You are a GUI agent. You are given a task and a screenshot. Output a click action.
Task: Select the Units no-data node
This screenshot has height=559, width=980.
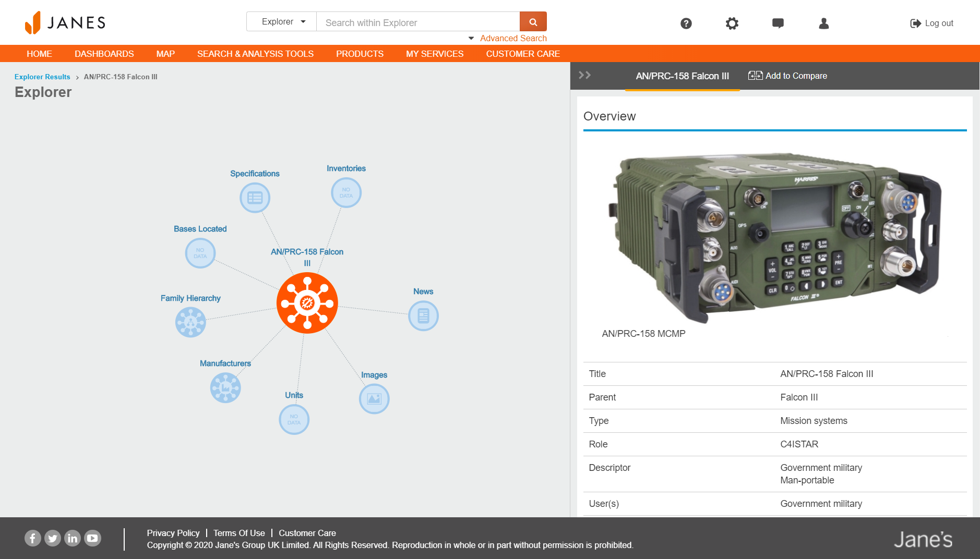pos(294,419)
